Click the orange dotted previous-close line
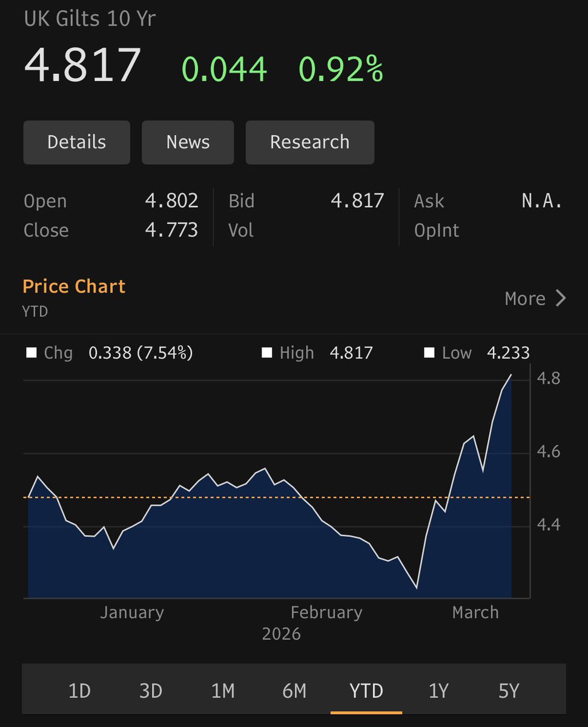 (277, 497)
